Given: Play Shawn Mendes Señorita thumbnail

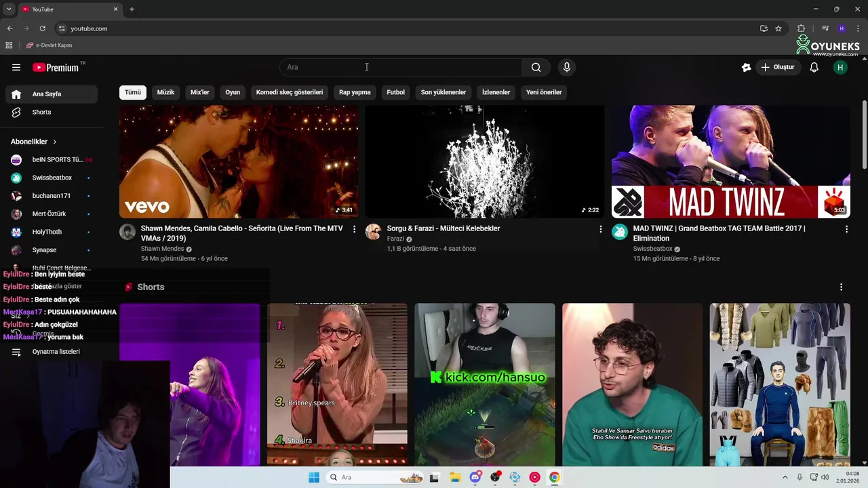Looking at the screenshot, I should pos(239,162).
